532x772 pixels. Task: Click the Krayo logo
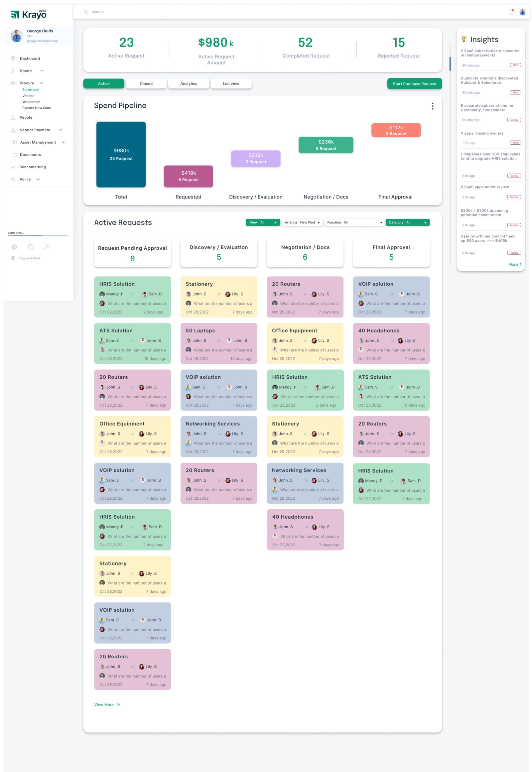[x=28, y=14]
